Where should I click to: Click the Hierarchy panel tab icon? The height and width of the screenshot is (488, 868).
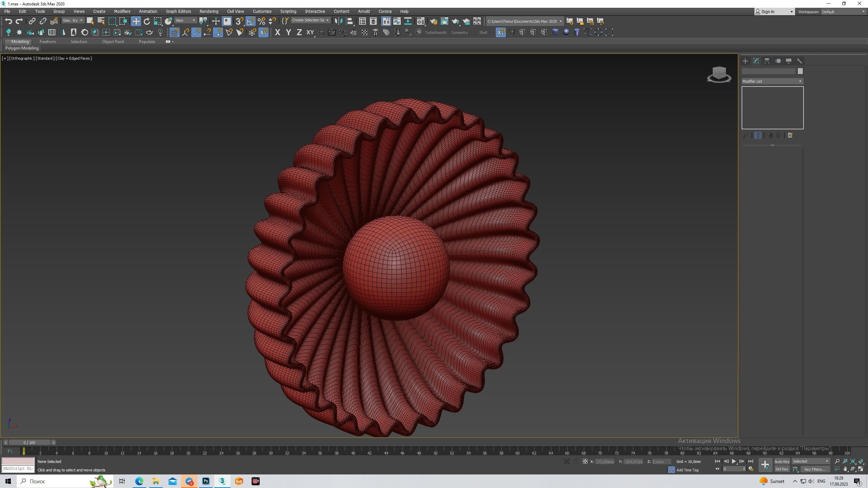coord(767,61)
